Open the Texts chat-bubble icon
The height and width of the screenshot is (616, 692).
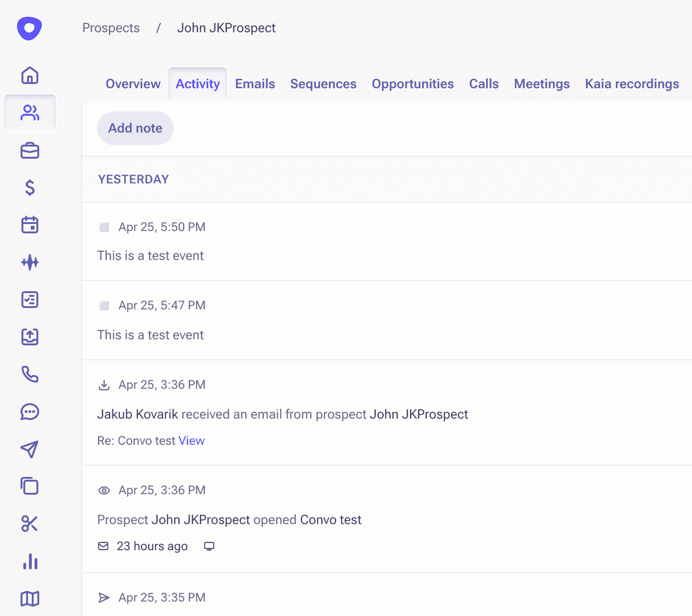pos(30,412)
